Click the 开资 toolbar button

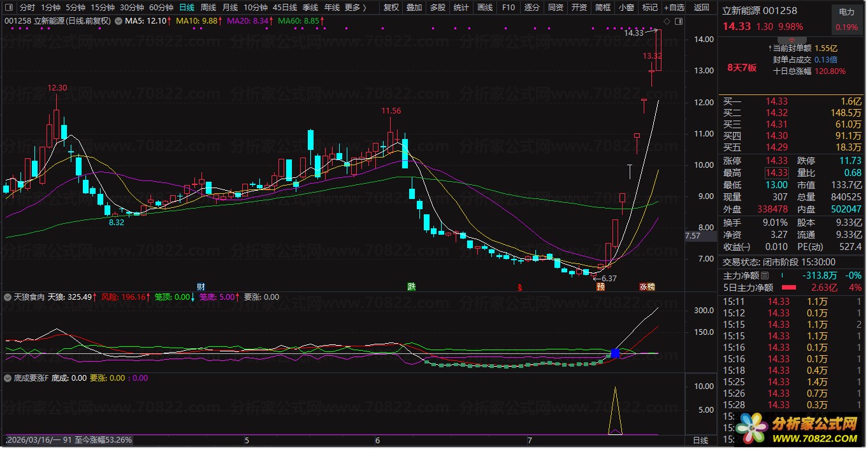[579, 8]
